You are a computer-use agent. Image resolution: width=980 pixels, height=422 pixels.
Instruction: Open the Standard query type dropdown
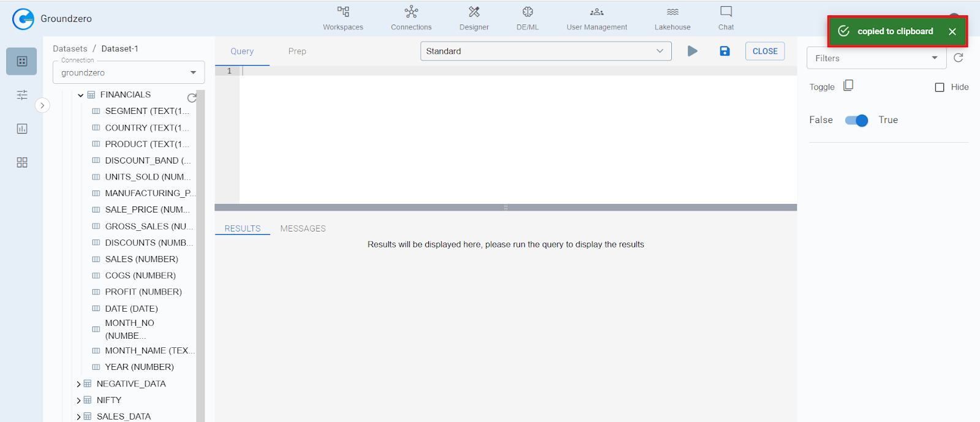pyautogui.click(x=545, y=51)
